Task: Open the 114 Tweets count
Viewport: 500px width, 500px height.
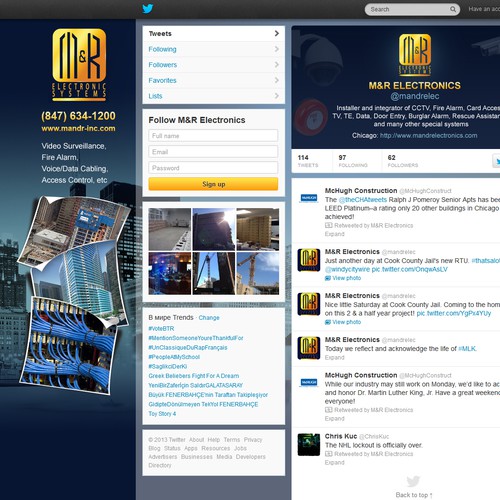Action: [x=308, y=161]
